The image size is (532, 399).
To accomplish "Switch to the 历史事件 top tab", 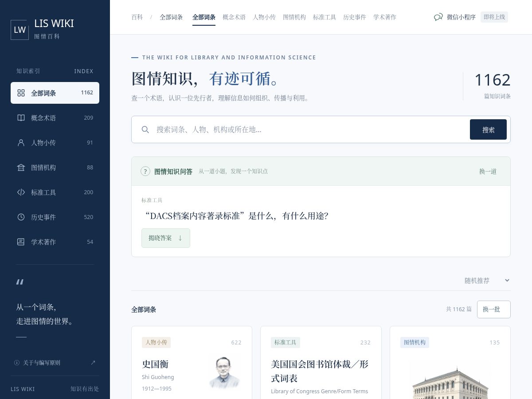I will [x=355, y=17].
